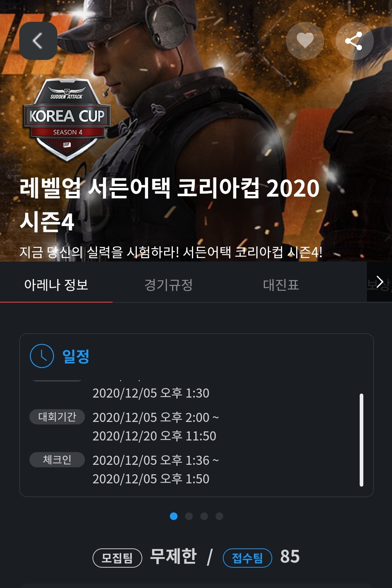Tap the 체크인 label badge
The height and width of the screenshot is (588, 392).
pos(57,459)
